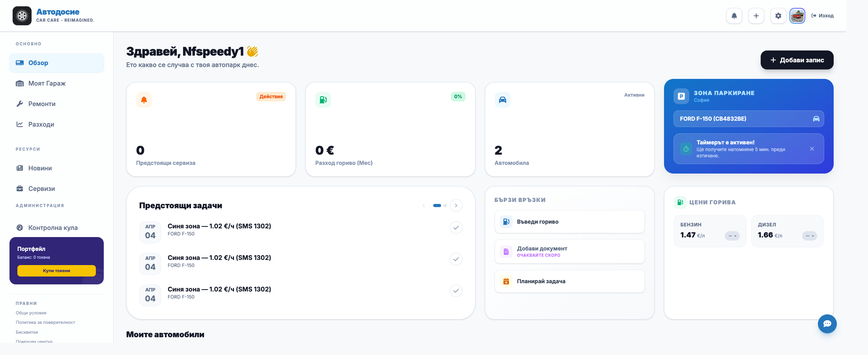Open vehicle selector FORD F-150 (CB4832BE)

pyautogui.click(x=749, y=119)
